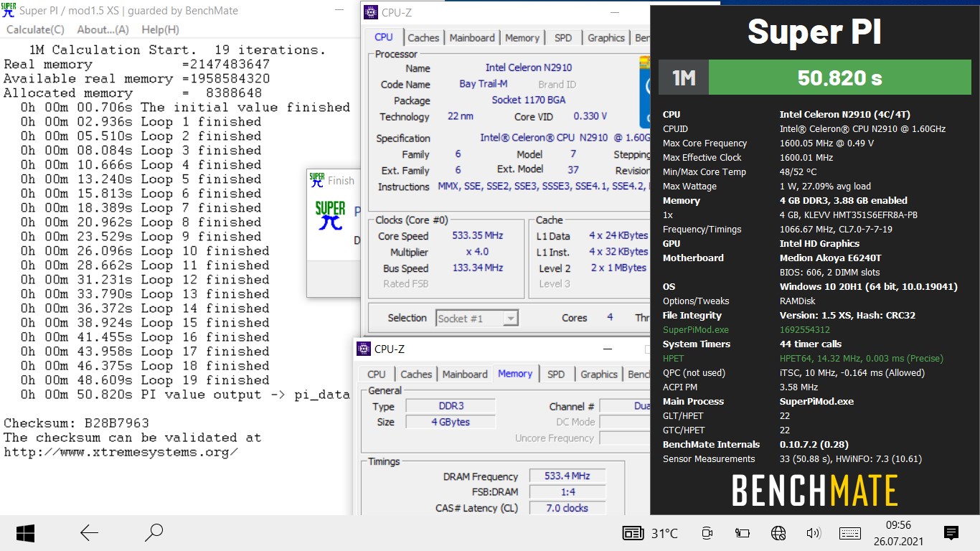Click the 4 GBytes memory size field
980x551 pixels.
(451, 422)
